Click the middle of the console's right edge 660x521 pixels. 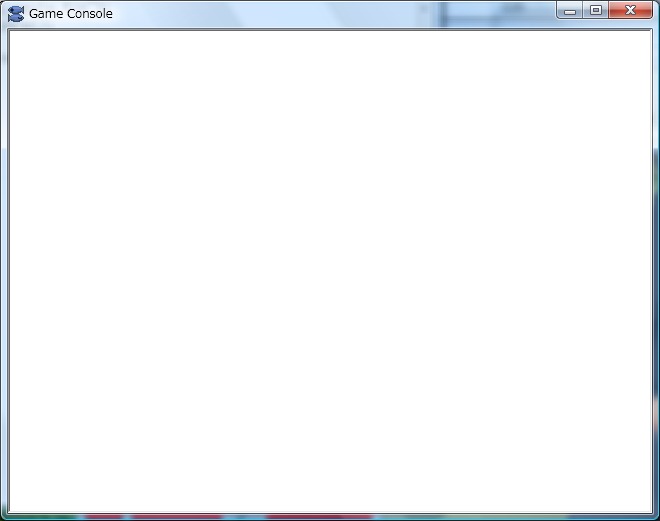(649, 271)
